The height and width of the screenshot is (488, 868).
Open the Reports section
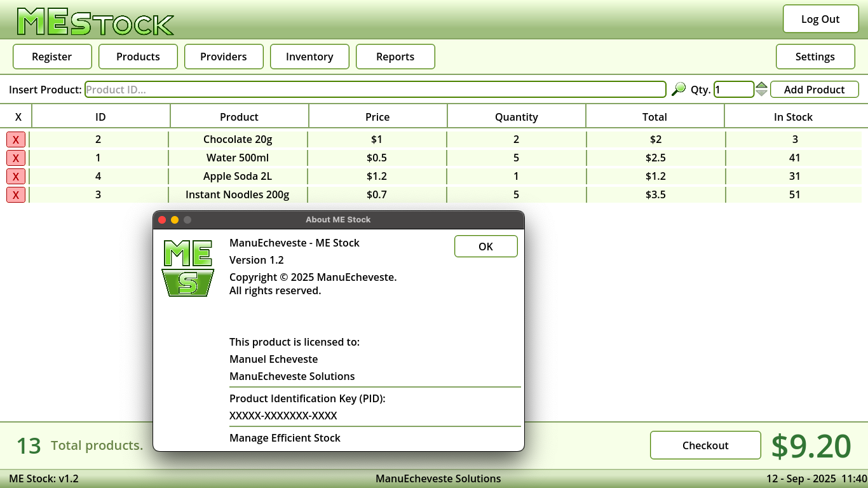tap(395, 57)
